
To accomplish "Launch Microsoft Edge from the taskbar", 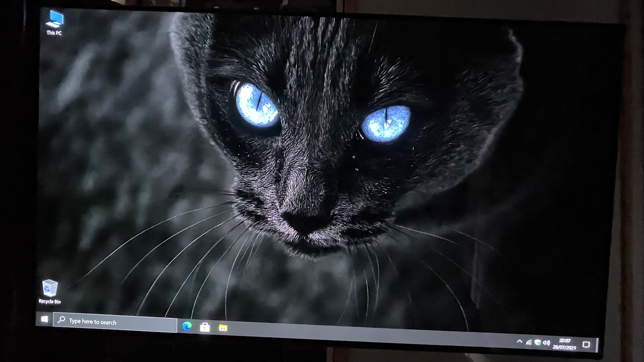I will (187, 326).
